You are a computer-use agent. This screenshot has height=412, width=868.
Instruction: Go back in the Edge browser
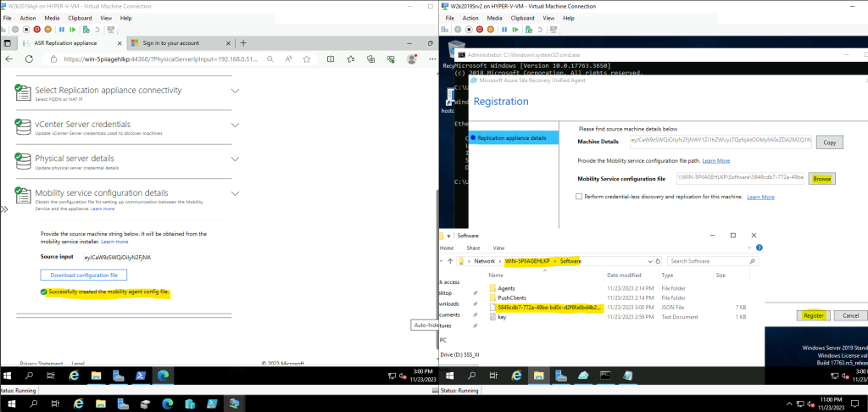pyautogui.click(x=8, y=58)
